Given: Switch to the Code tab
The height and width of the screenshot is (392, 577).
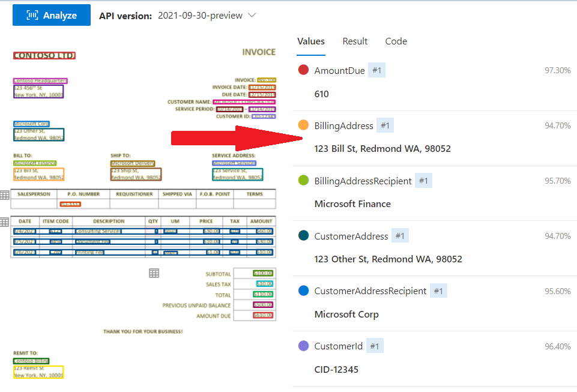Looking at the screenshot, I should pyautogui.click(x=396, y=41).
